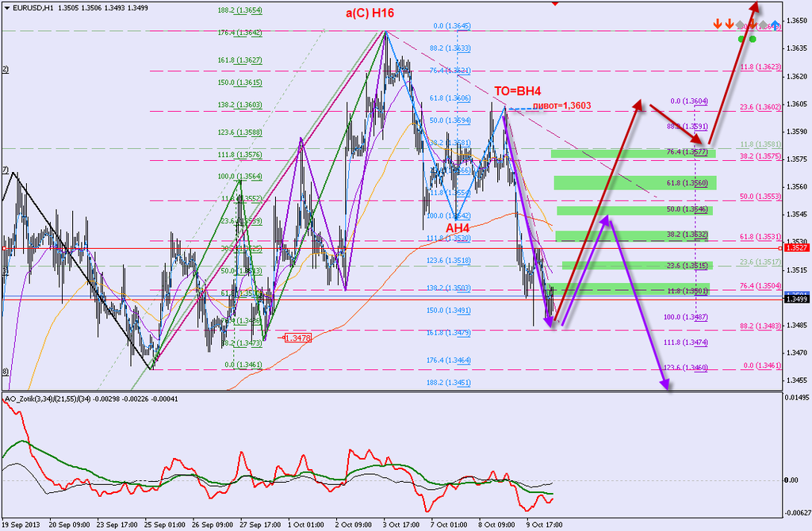
Task: Select purple Fibonacci label 61.8 (1.3560)
Action: (688, 183)
